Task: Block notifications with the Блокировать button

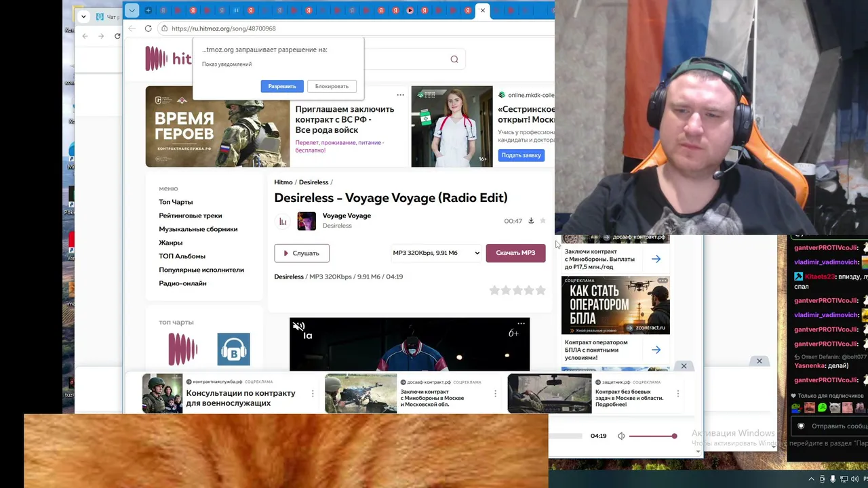Action: coord(332,86)
